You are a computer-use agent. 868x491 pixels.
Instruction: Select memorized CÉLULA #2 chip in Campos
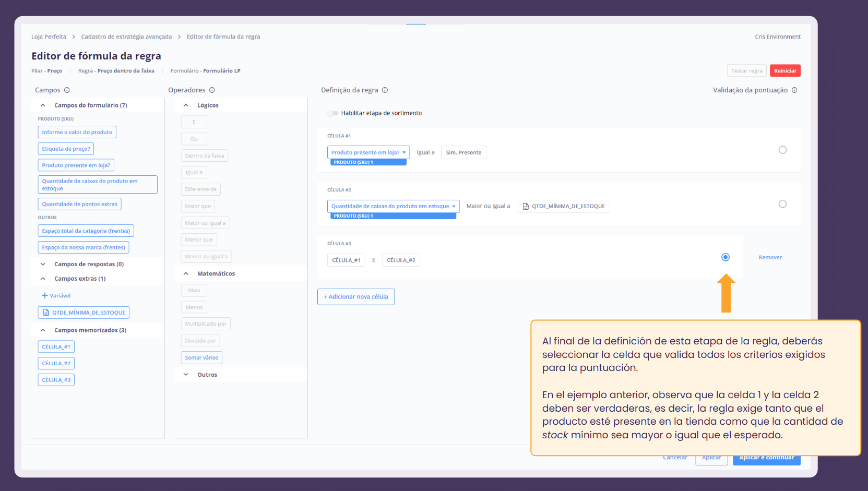pyautogui.click(x=56, y=363)
